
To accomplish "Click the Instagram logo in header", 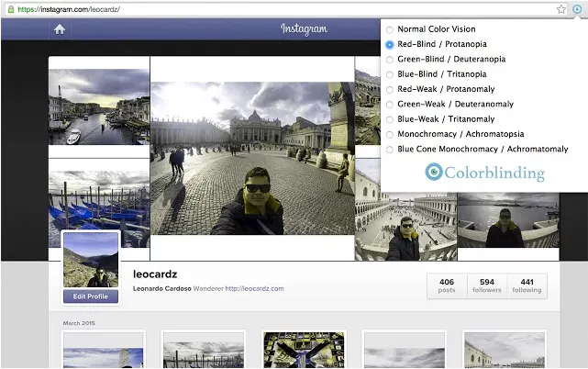I will click(x=304, y=28).
